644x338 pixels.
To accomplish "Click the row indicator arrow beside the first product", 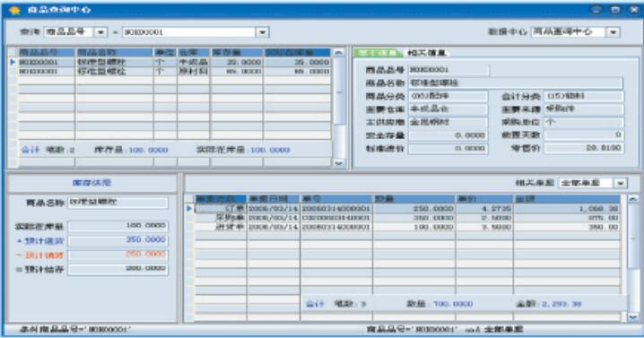I will point(13,62).
